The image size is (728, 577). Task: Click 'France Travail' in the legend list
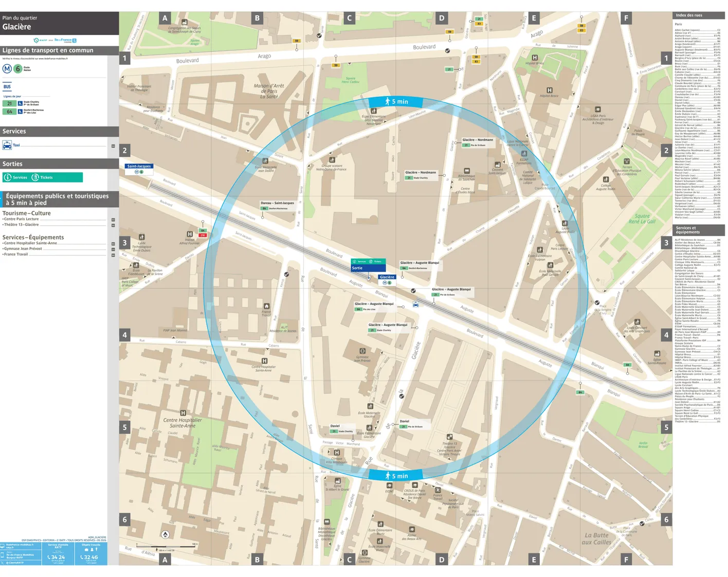pyautogui.click(x=15, y=255)
